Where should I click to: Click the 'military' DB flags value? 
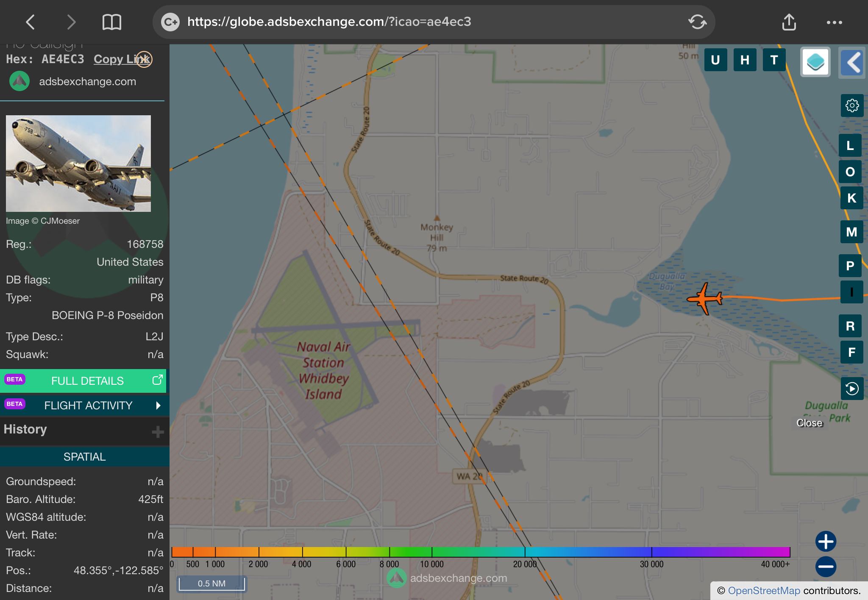(x=145, y=280)
